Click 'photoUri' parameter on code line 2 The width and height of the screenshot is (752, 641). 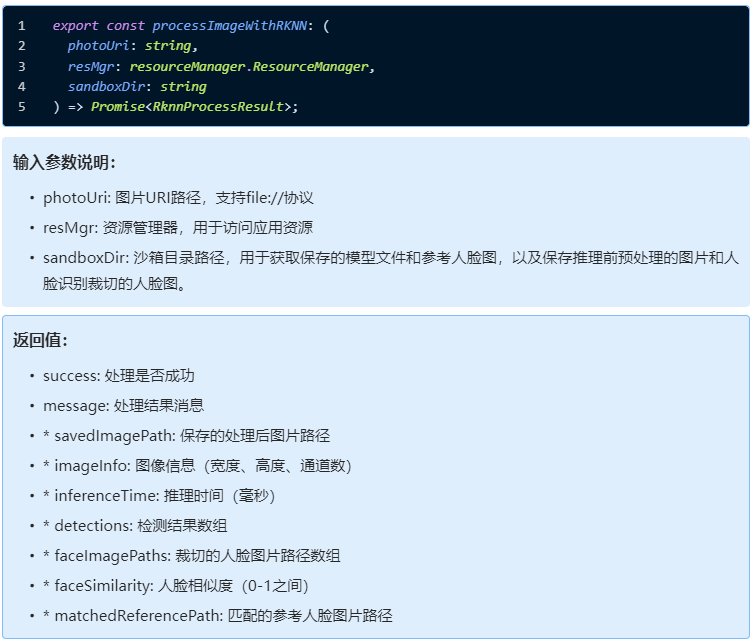click(98, 46)
